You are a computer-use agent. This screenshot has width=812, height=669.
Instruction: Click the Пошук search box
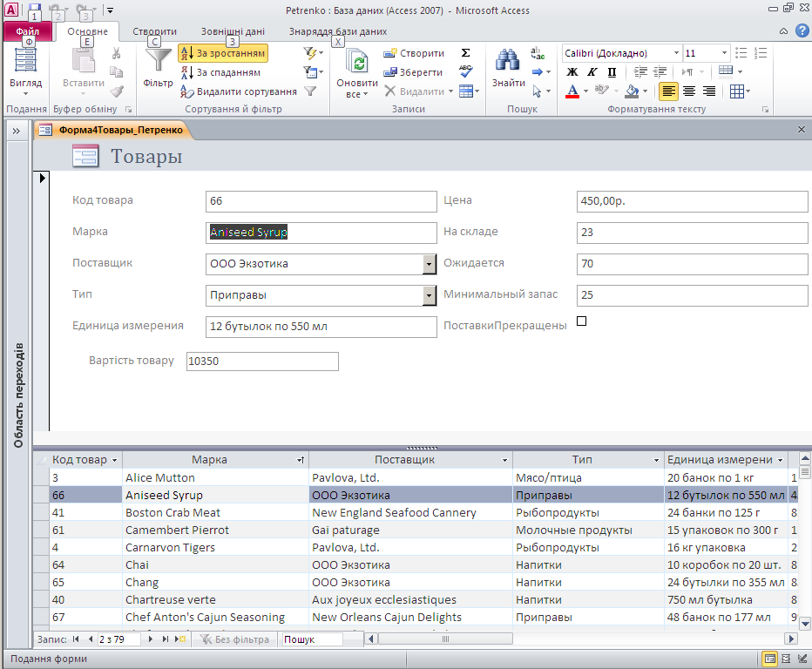click(x=311, y=639)
